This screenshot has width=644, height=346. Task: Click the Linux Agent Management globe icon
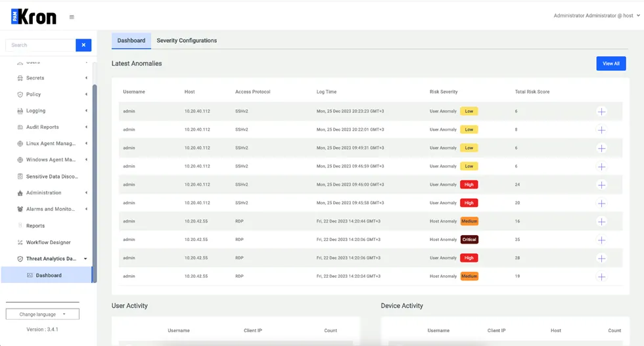tap(20, 144)
